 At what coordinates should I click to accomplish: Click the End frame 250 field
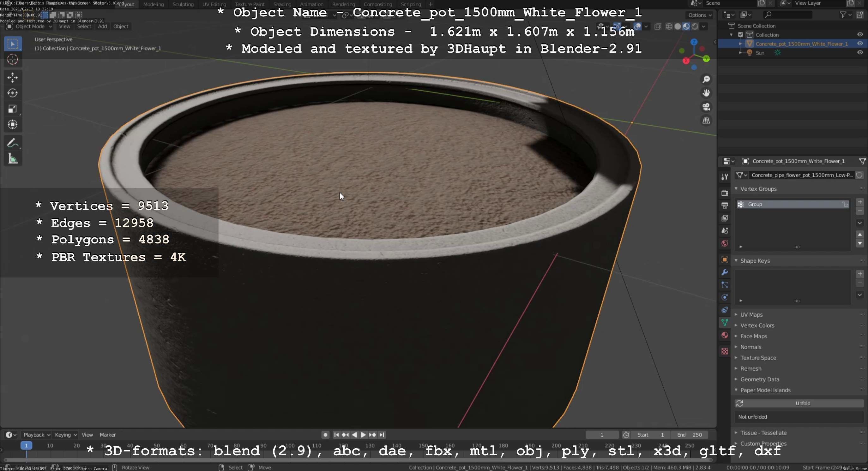(x=689, y=435)
